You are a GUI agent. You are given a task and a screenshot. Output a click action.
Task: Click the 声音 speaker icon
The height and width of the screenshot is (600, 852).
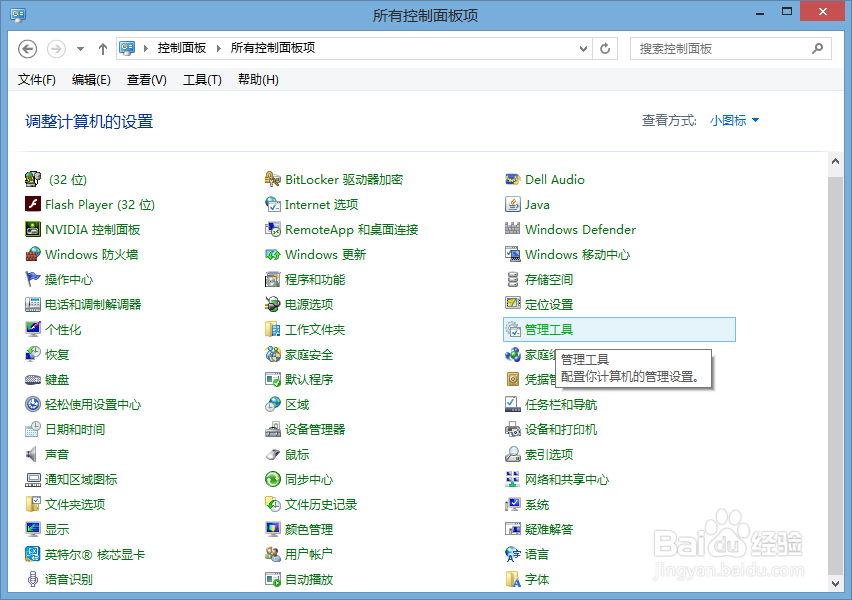33,454
